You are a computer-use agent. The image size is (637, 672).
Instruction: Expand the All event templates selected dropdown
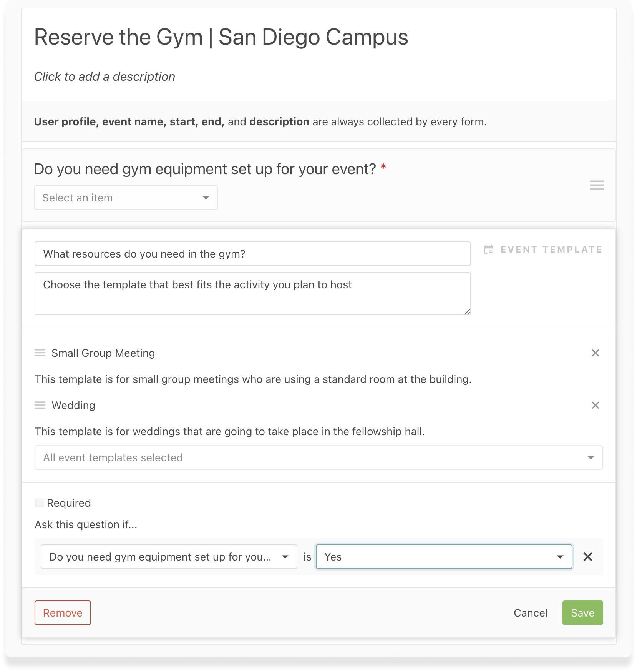pyautogui.click(x=318, y=457)
